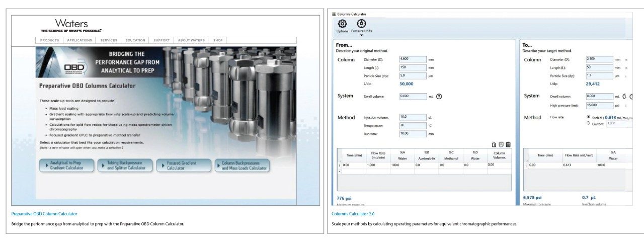The height and width of the screenshot is (242, 644).
Task: Open the Options gear icon
Action: [342, 24]
